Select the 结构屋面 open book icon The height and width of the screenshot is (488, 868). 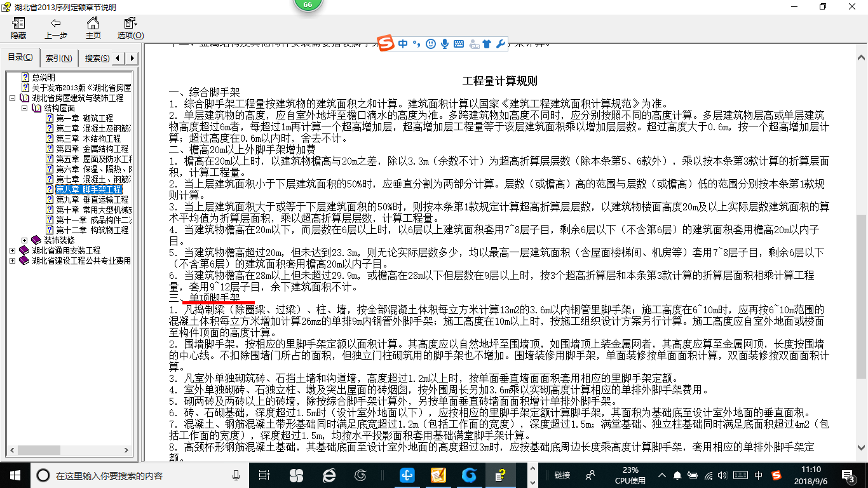(x=36, y=108)
